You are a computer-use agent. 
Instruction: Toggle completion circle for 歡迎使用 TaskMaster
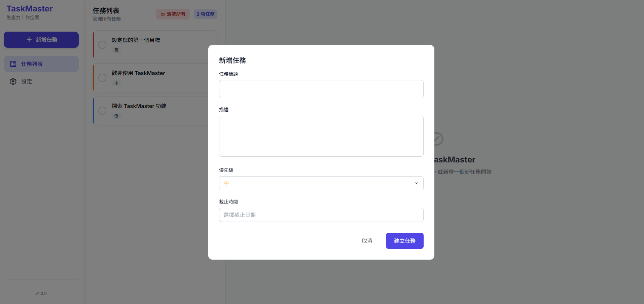coord(102,78)
